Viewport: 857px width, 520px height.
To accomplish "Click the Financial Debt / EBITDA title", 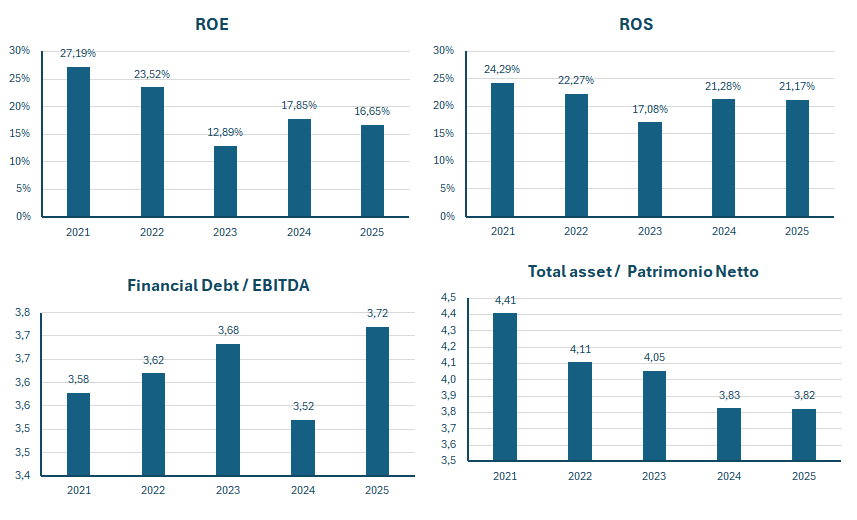I will (219, 285).
